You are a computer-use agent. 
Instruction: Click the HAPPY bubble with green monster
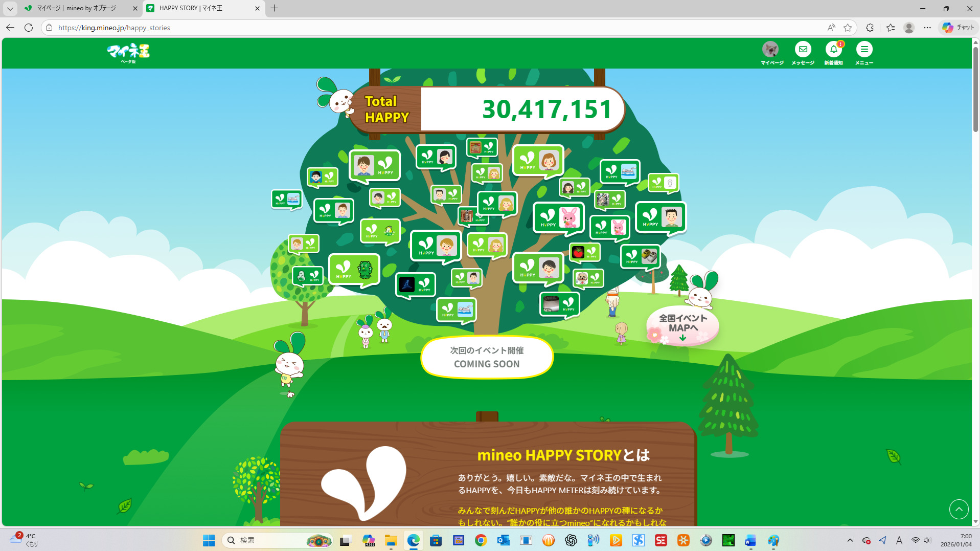tap(354, 270)
